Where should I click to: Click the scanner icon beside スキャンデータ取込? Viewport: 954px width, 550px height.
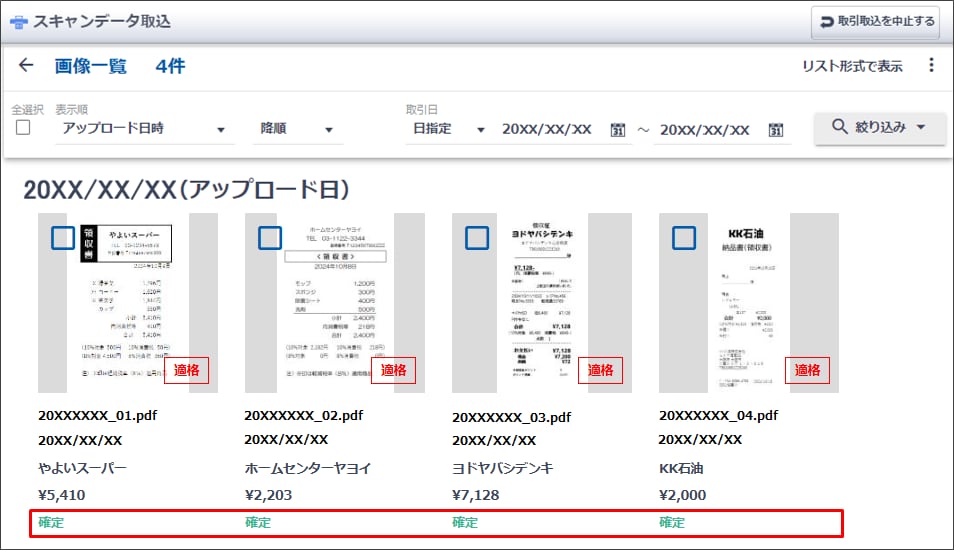coord(18,22)
